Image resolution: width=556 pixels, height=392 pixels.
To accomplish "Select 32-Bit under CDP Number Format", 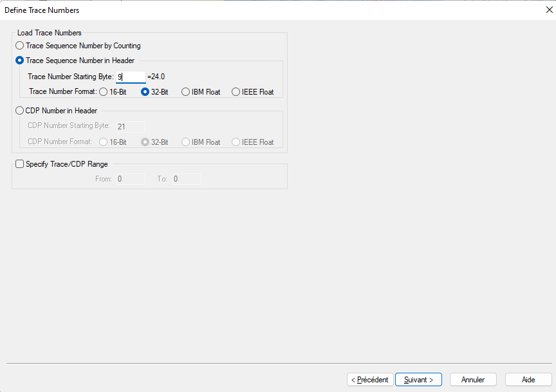I will click(145, 142).
